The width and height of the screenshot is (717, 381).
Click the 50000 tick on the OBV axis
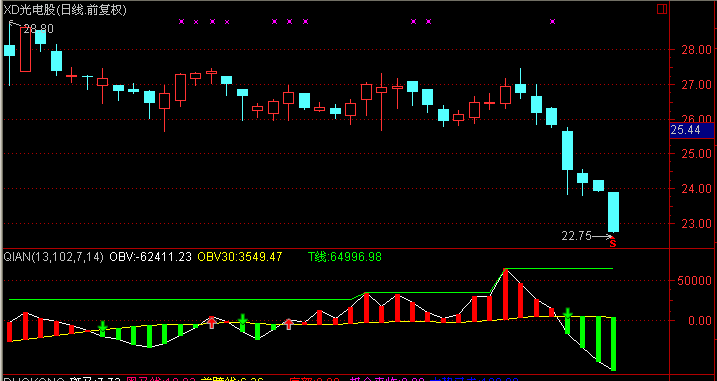694,281
